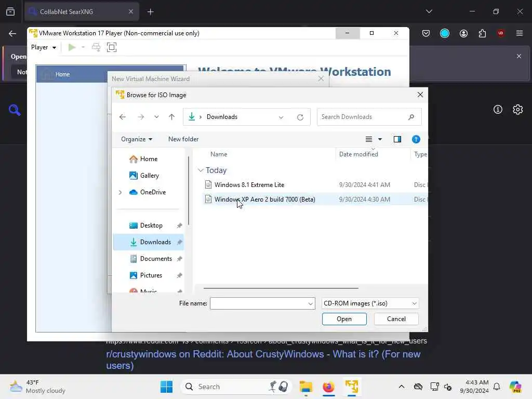Click the SearXNG magnifier logo
Screen dimensions: 532x399
click(15, 110)
